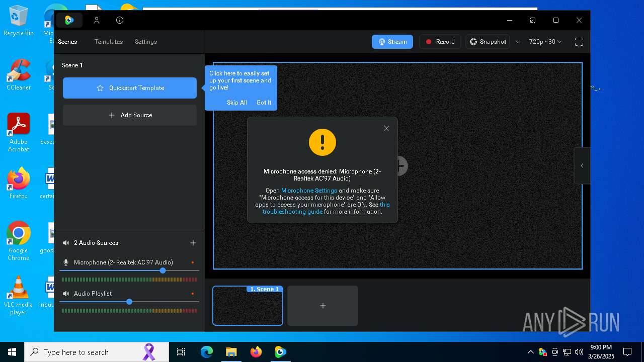644x362 pixels.
Task: Open Adobe Acrobat desktop icon
Action: pos(18,133)
